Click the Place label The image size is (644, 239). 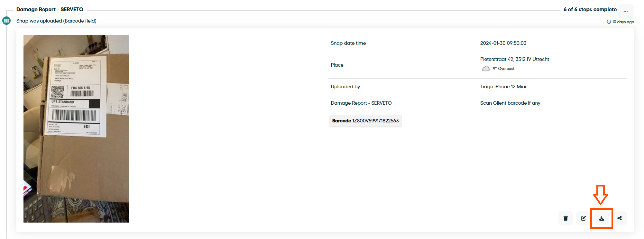pyautogui.click(x=337, y=65)
